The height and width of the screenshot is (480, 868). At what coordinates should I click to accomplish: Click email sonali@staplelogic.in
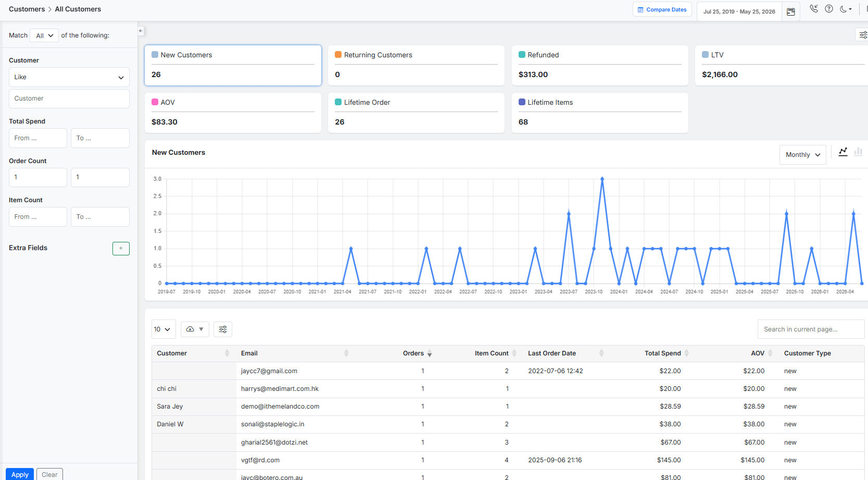(273, 424)
